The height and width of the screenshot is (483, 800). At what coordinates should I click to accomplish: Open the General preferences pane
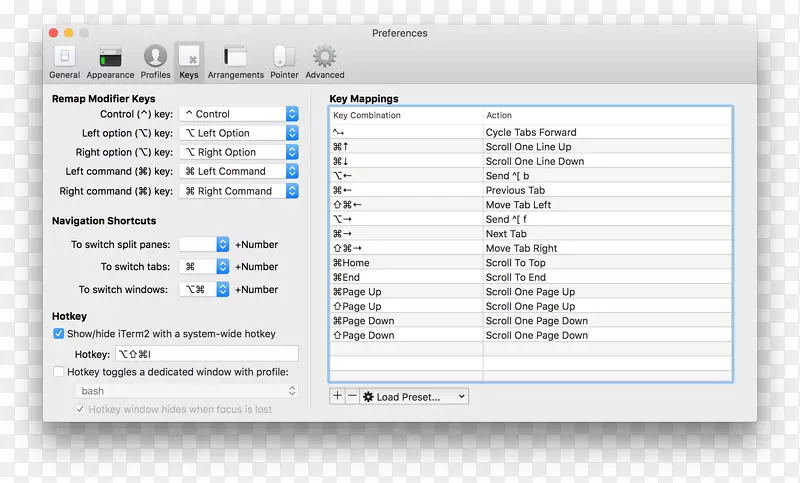[x=64, y=61]
